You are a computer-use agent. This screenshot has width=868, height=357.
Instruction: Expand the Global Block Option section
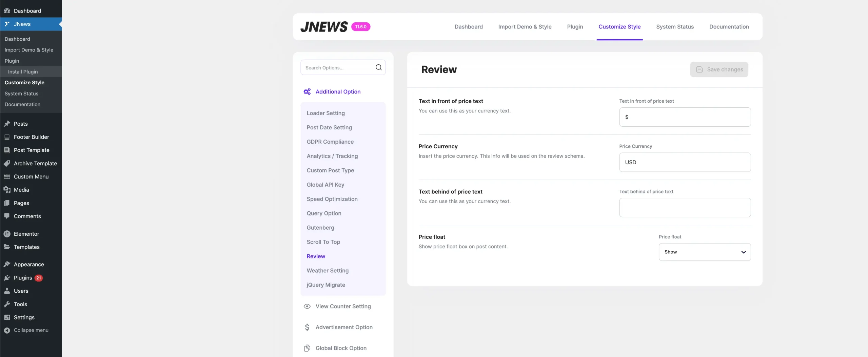341,348
